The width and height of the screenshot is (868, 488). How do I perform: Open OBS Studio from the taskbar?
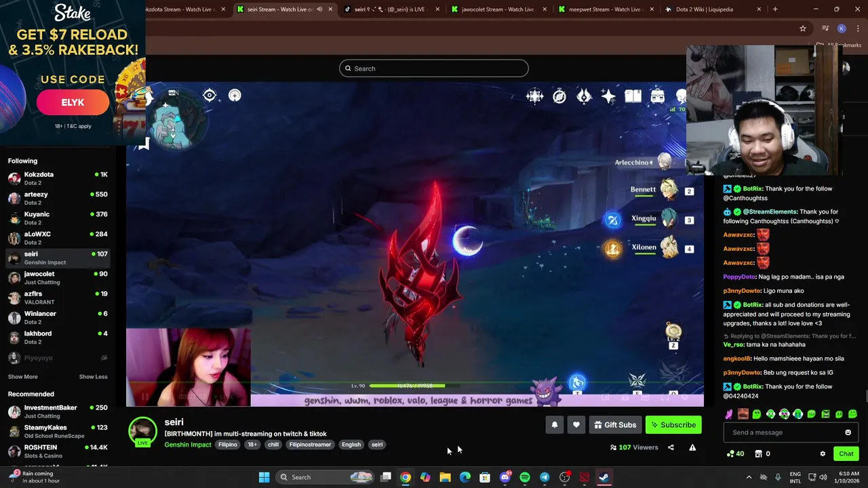pos(564,477)
